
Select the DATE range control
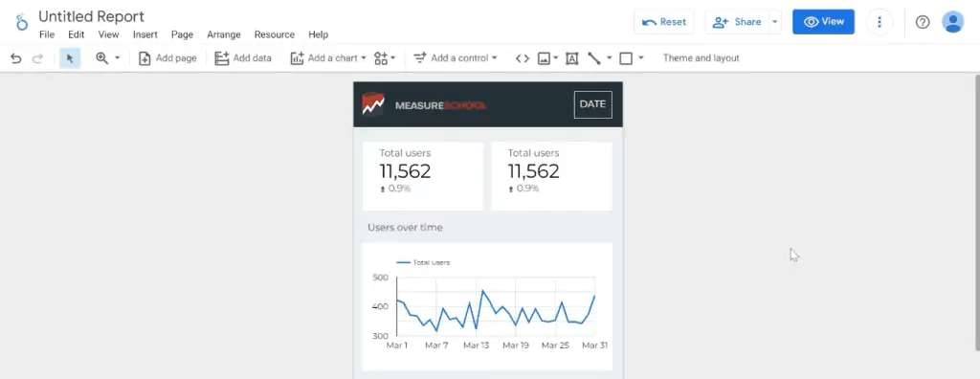[593, 104]
